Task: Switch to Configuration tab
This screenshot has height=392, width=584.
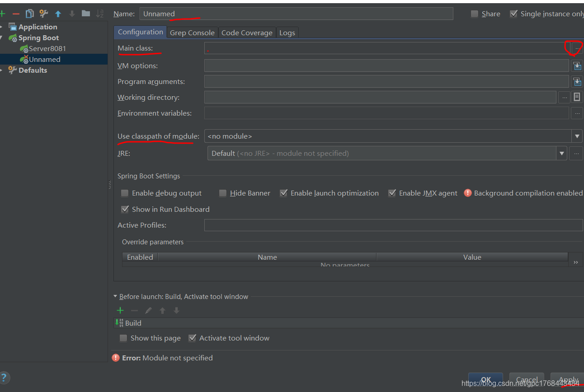Action: pyautogui.click(x=141, y=32)
